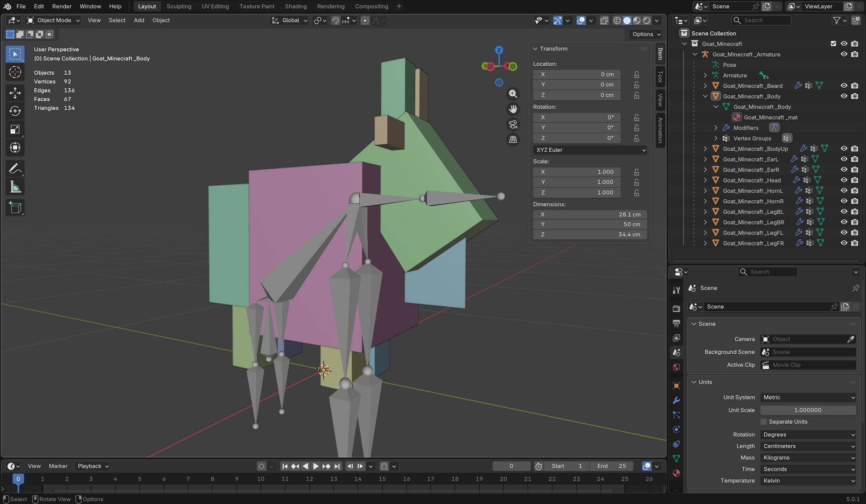The height and width of the screenshot is (504, 866).
Task: Open the timeline Playback popover
Action: click(x=93, y=466)
